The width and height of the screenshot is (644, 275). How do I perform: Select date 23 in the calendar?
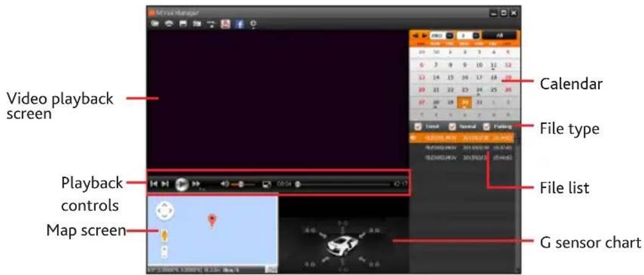coord(465,89)
